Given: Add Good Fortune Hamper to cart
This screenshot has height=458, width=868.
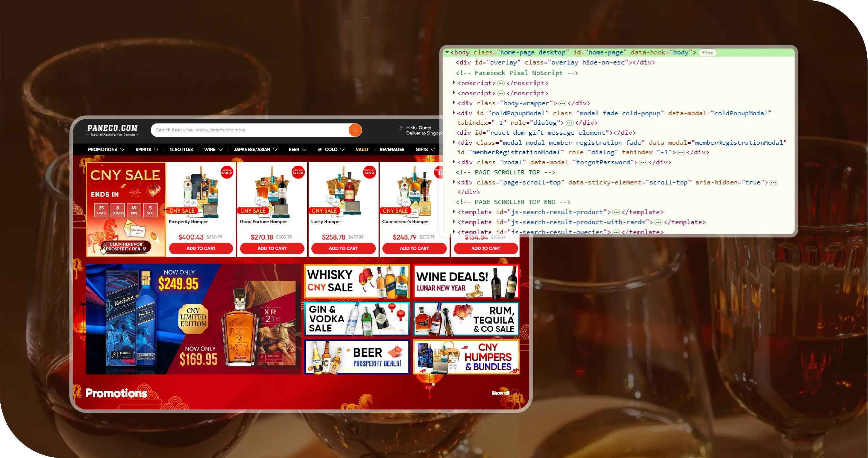Looking at the screenshot, I should pyautogui.click(x=272, y=248).
